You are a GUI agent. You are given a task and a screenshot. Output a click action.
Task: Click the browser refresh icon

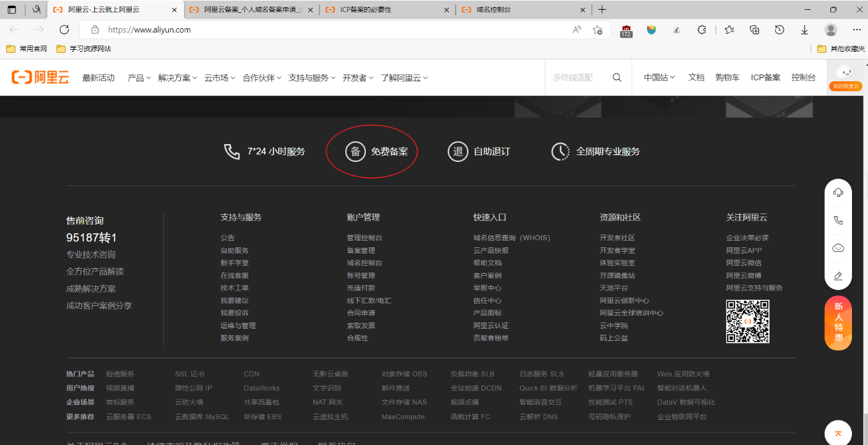click(x=64, y=30)
